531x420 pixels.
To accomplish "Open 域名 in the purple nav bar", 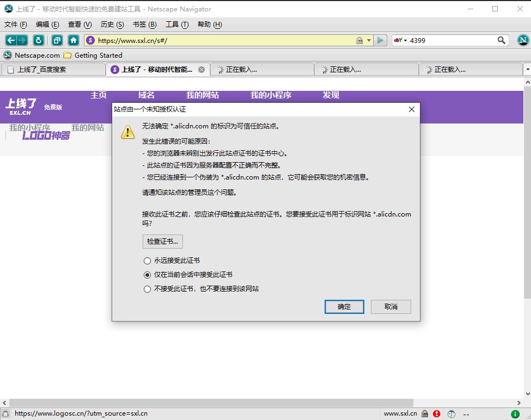I will click(x=147, y=95).
